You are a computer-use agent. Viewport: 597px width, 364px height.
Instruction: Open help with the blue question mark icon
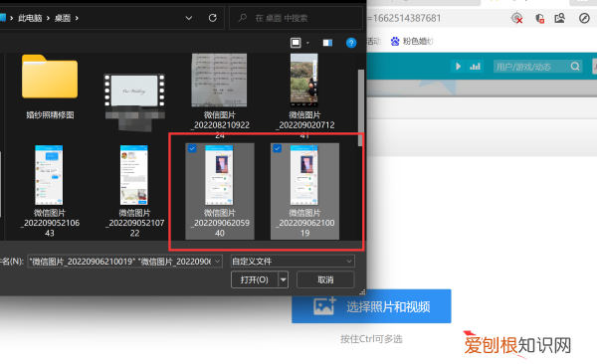click(x=351, y=43)
